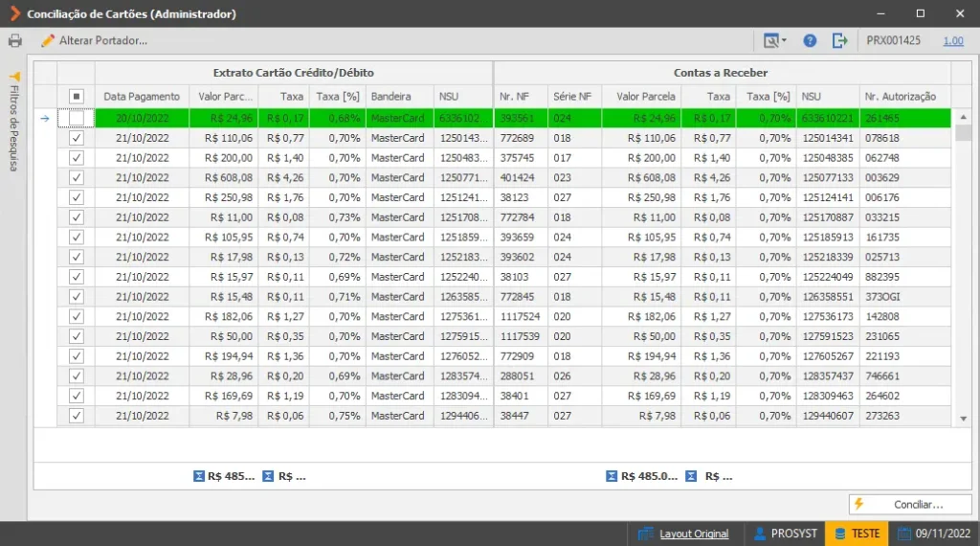Image resolution: width=980 pixels, height=546 pixels.
Task: Click scrollbar down arrow of the grid
Action: click(x=963, y=419)
